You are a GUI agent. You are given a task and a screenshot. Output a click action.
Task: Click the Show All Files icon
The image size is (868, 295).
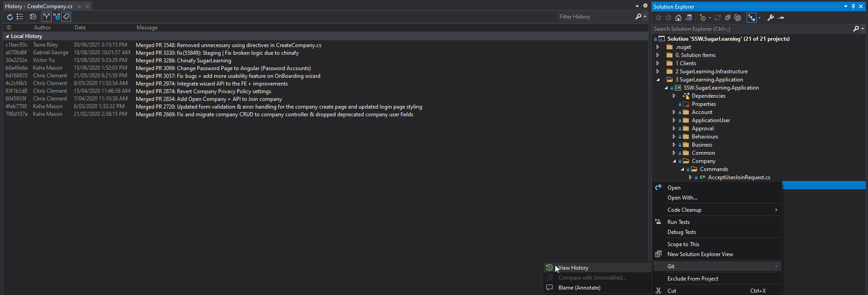(738, 18)
